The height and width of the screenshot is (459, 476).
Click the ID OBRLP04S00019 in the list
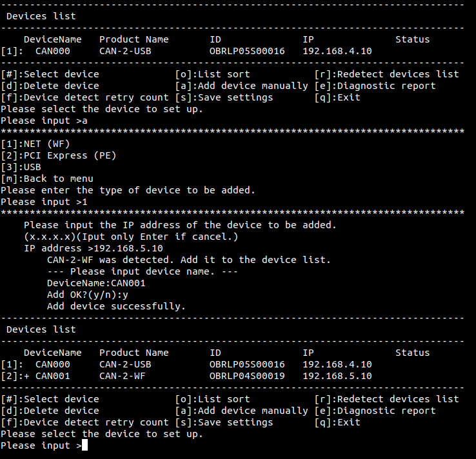coord(247,376)
